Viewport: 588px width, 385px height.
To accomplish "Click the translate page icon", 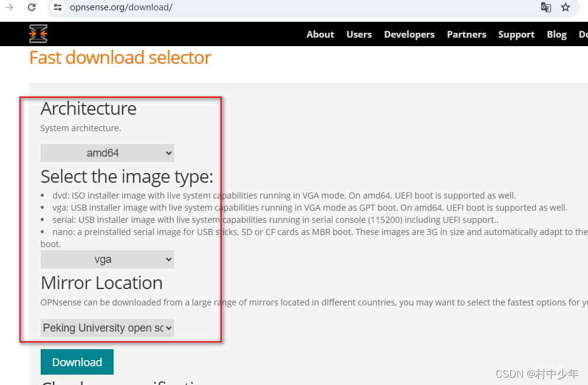I will coord(546,7).
